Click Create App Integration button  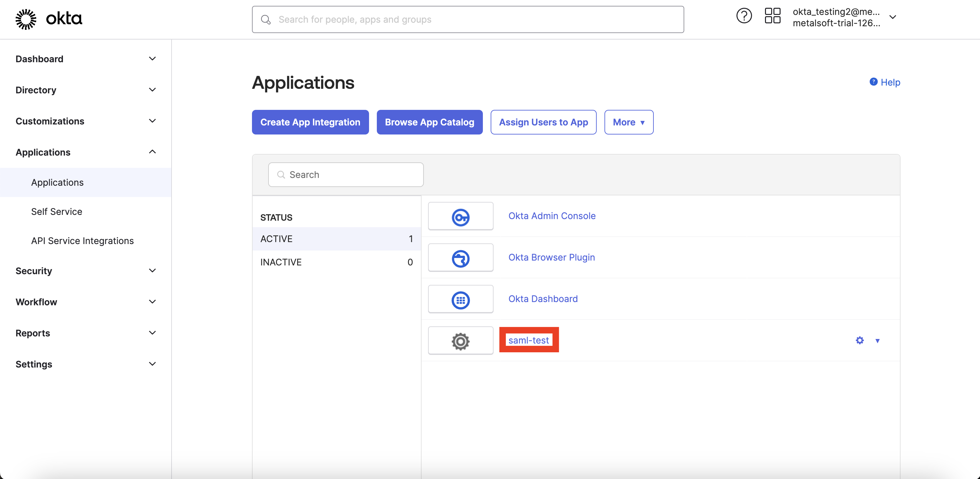(x=310, y=123)
